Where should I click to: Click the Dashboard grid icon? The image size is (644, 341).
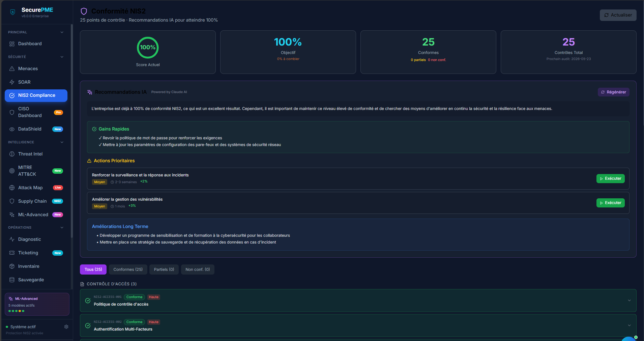point(12,44)
